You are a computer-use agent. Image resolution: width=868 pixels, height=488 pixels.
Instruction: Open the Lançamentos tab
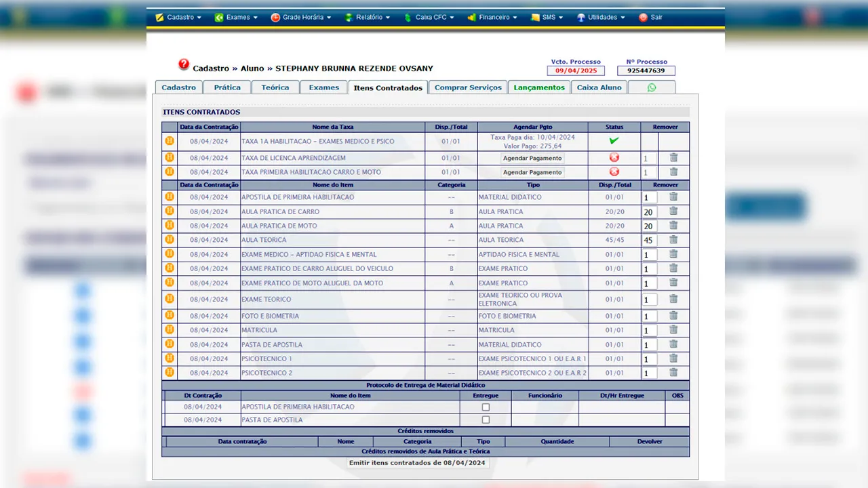click(x=539, y=87)
